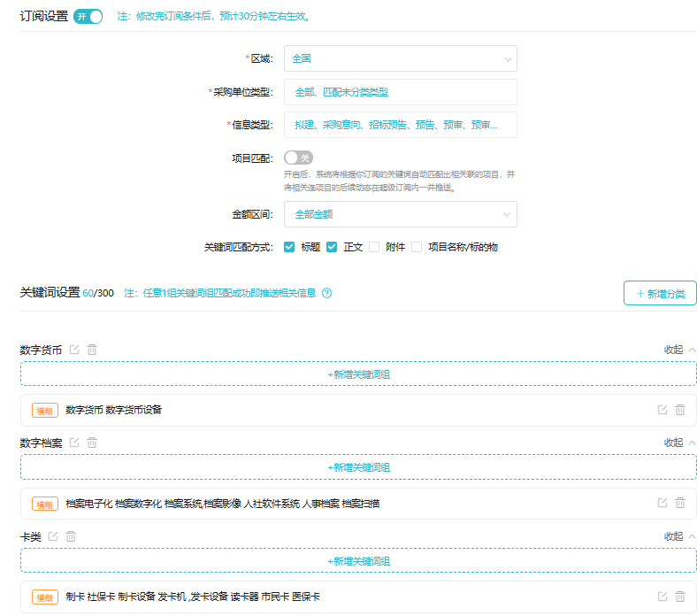
Task: Click edit icon next to 数字货币 category
Action: pyautogui.click(x=74, y=350)
